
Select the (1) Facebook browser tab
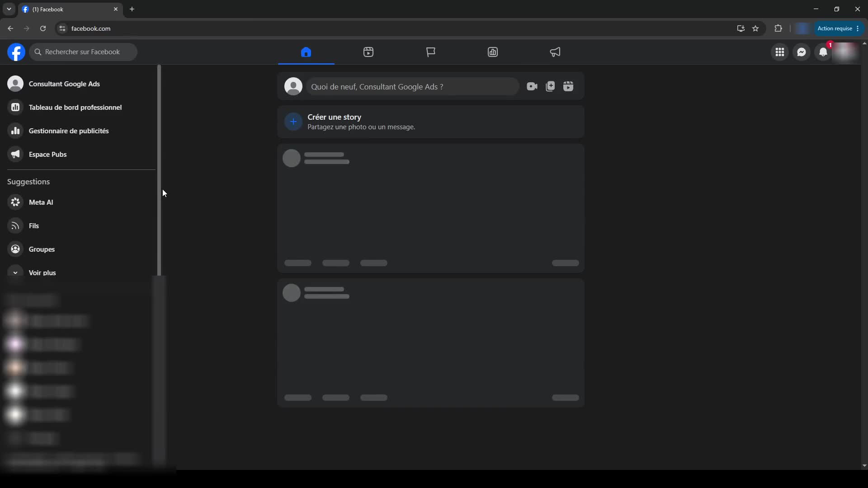[70, 9]
